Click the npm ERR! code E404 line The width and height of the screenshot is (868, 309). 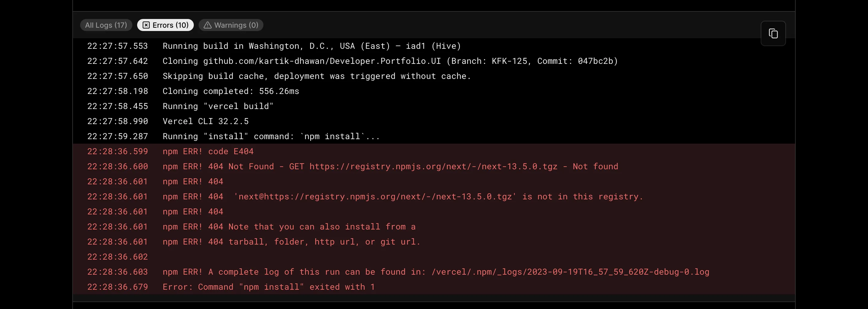tap(208, 151)
